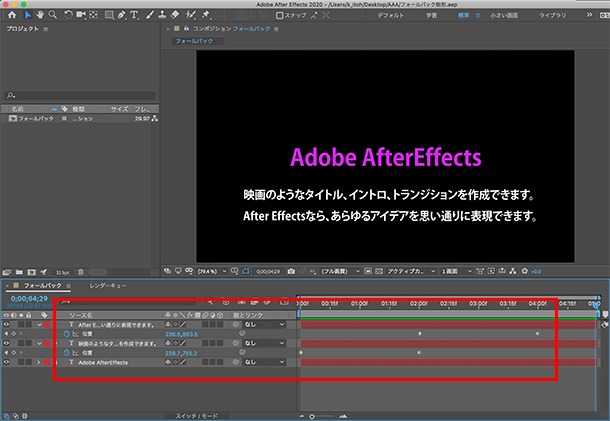Select the Roto Brush tool

tap(191, 15)
